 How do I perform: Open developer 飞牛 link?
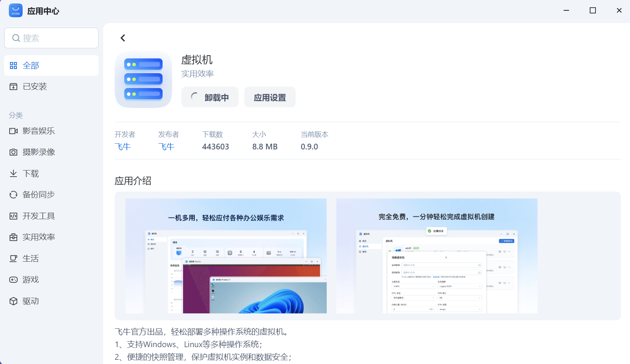coord(123,147)
